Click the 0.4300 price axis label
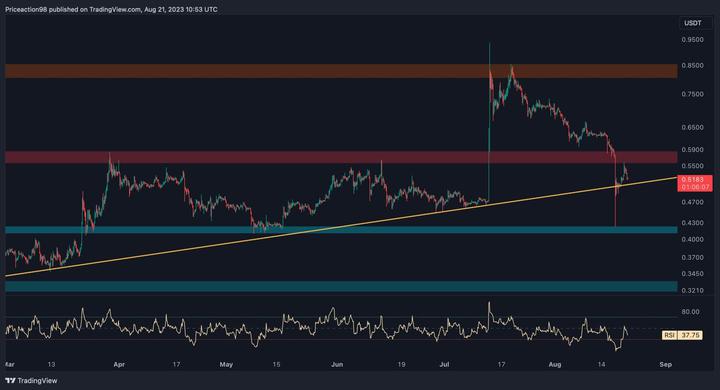 [x=692, y=223]
